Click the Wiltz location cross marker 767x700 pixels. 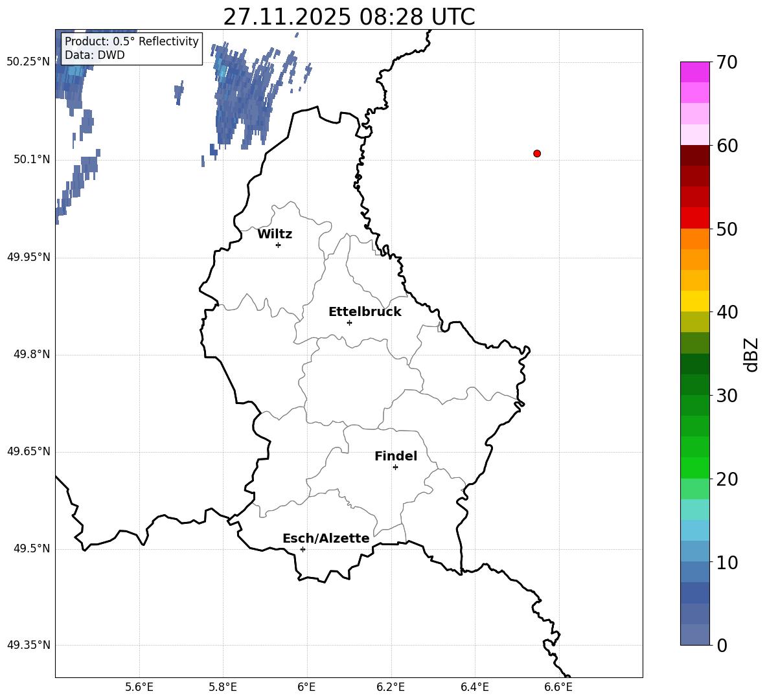point(279,245)
